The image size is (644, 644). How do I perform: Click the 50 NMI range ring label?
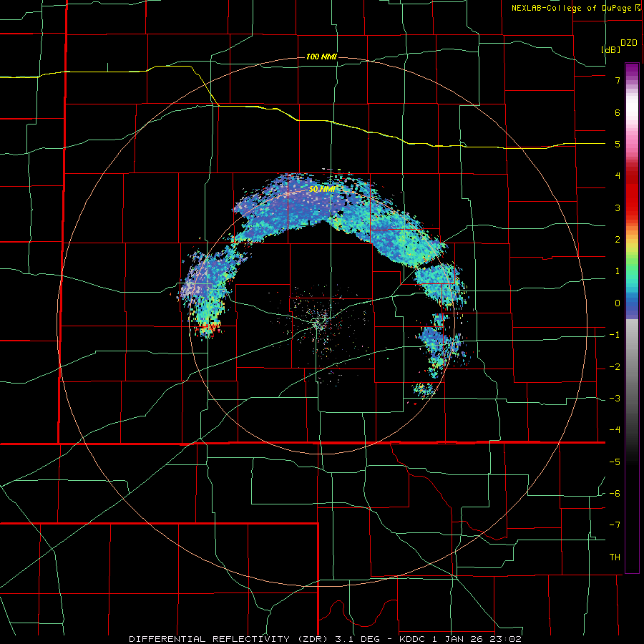(x=322, y=190)
